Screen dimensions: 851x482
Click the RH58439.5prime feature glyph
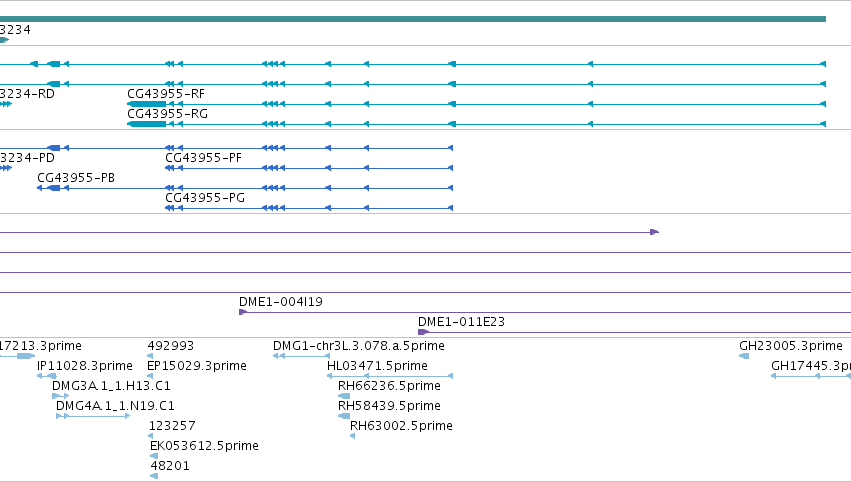344,416
